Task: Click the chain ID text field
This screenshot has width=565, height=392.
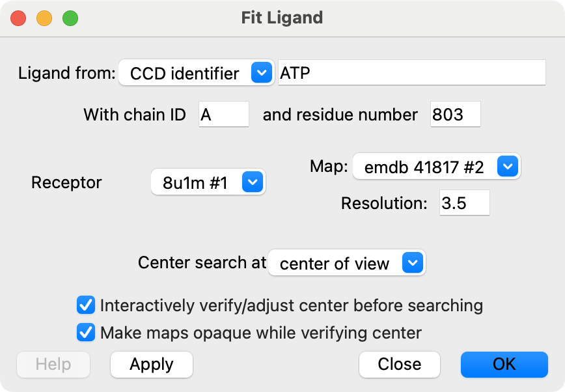Action: click(223, 115)
